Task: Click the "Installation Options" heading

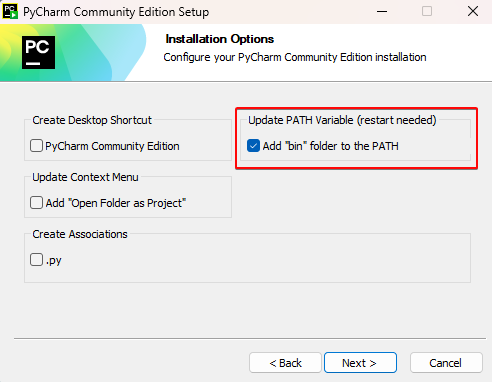Action: tap(220, 39)
